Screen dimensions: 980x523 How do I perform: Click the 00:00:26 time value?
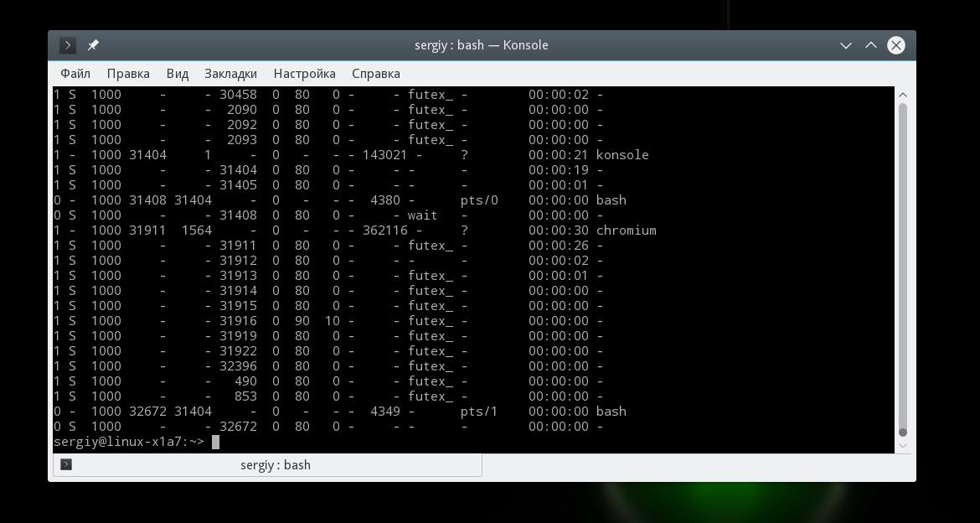[559, 246]
